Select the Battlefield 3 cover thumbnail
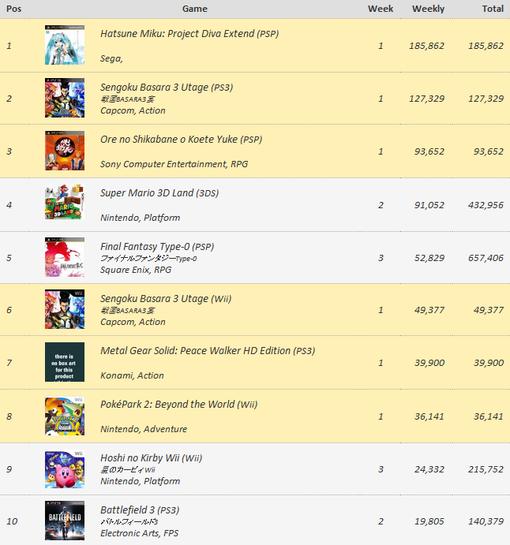The image size is (510, 545). (65, 520)
